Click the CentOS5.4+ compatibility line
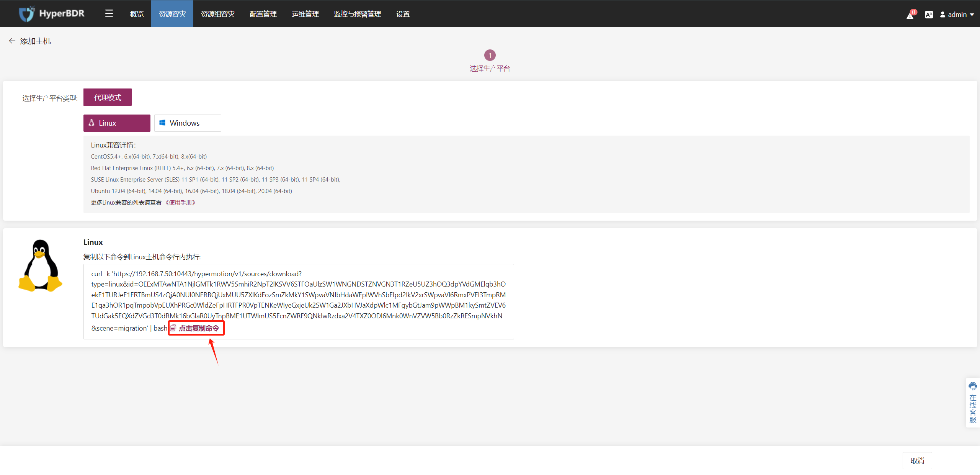980x475 pixels. pyautogui.click(x=149, y=156)
